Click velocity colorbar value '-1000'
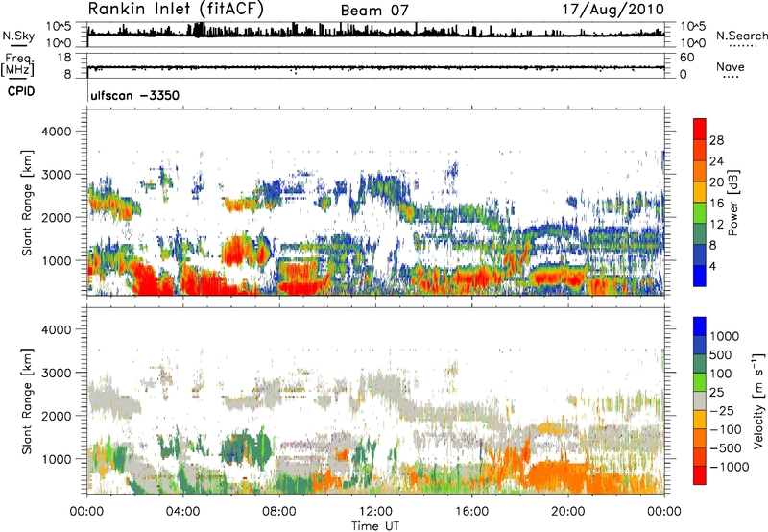Image resolution: width=768 pixels, height=532 pixels. click(729, 467)
